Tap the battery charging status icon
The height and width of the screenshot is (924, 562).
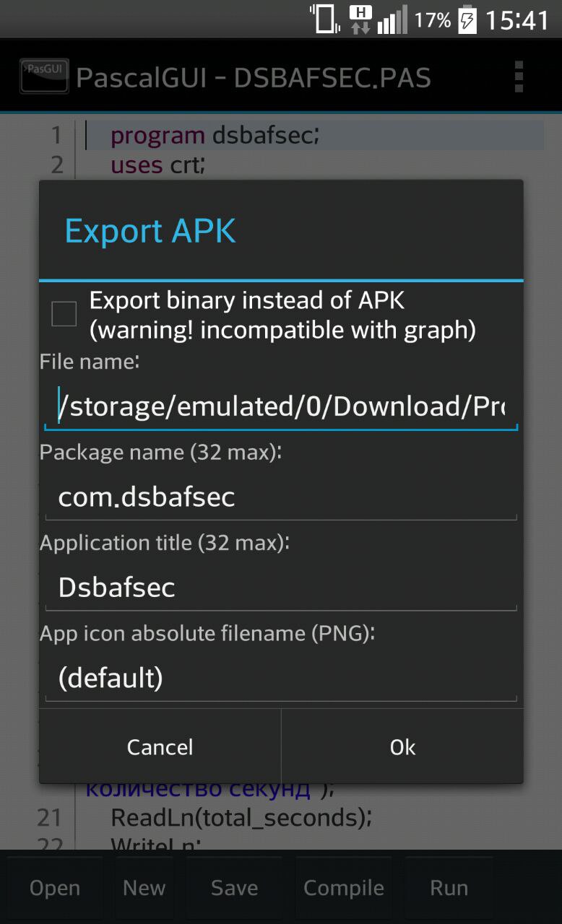tap(467, 19)
